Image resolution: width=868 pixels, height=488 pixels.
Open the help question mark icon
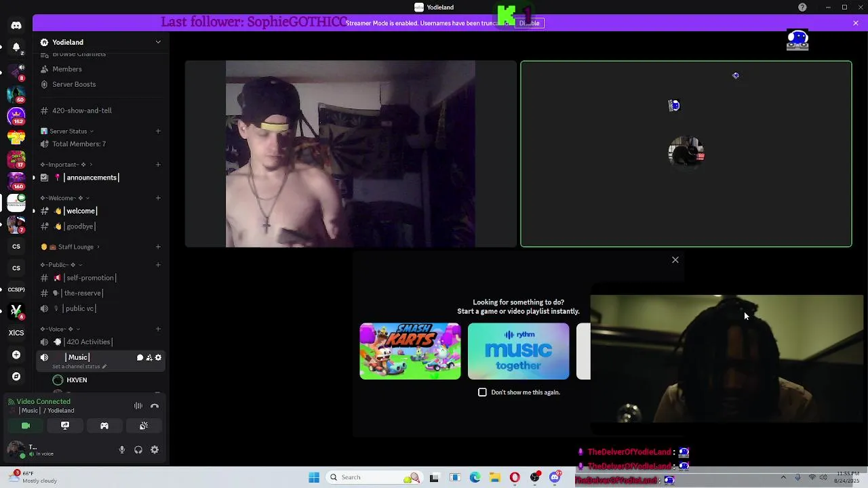click(802, 7)
